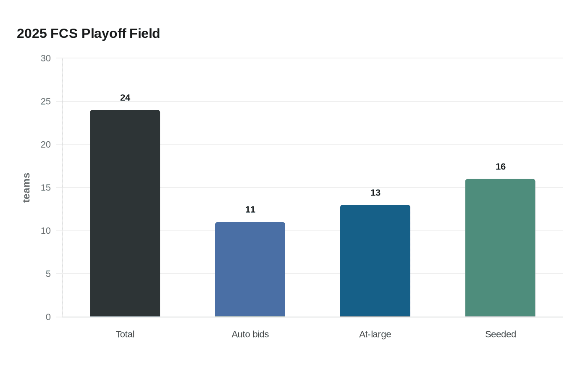Select the y-axis tick label 15
This screenshot has width=588, height=370.
[45, 188]
